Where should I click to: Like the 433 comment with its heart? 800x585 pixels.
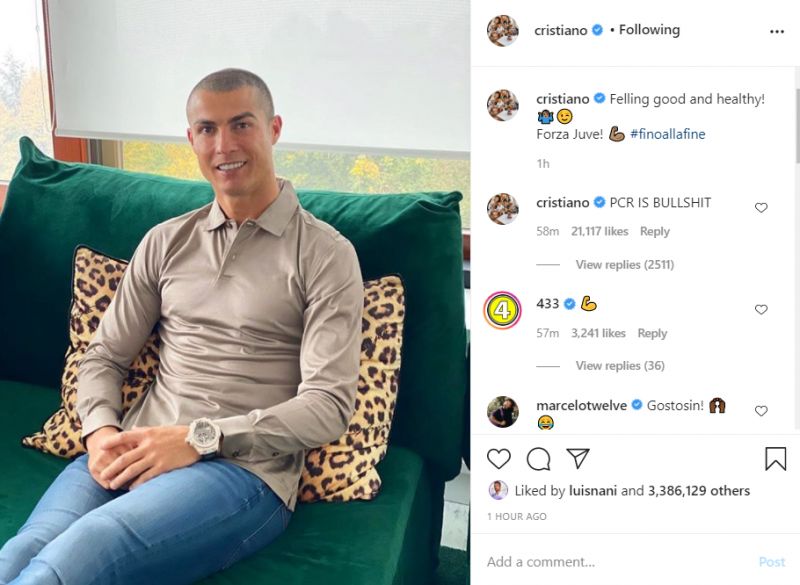pyautogui.click(x=761, y=310)
